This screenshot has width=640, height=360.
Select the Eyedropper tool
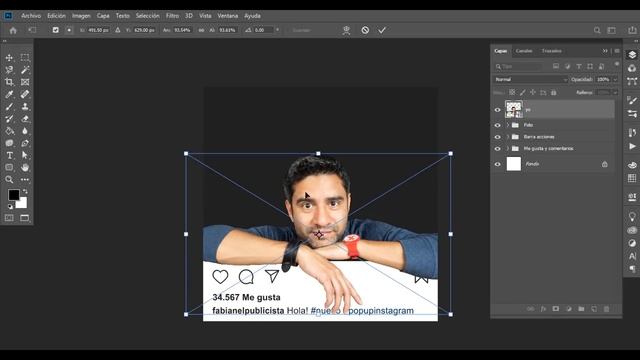9,94
